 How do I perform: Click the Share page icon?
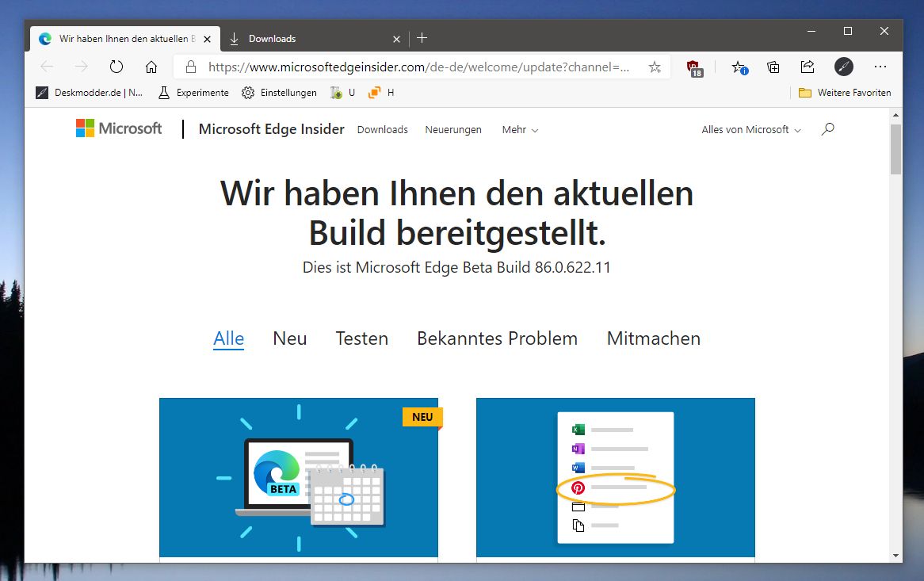tap(808, 67)
